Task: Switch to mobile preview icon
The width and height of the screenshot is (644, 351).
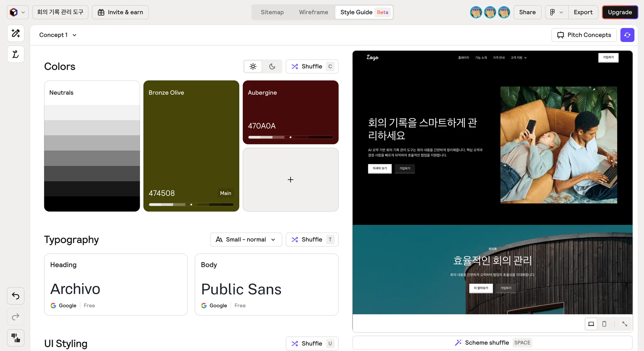Action: coord(604,324)
